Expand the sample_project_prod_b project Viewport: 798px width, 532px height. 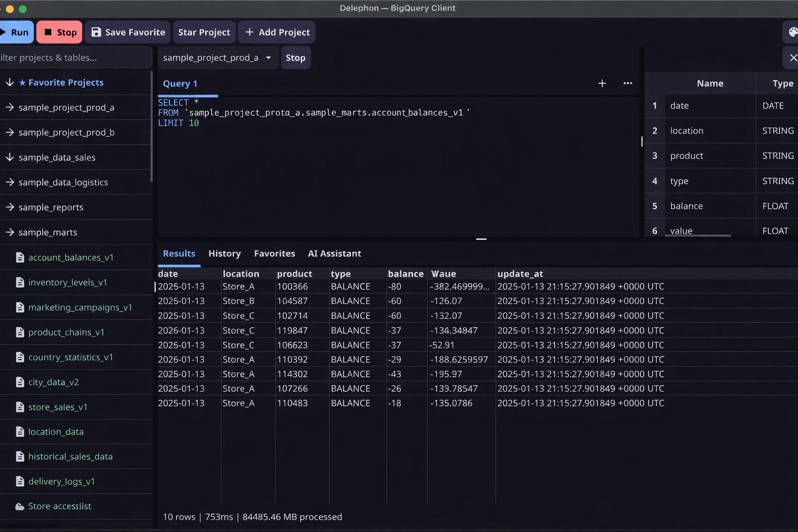pyautogui.click(x=66, y=132)
